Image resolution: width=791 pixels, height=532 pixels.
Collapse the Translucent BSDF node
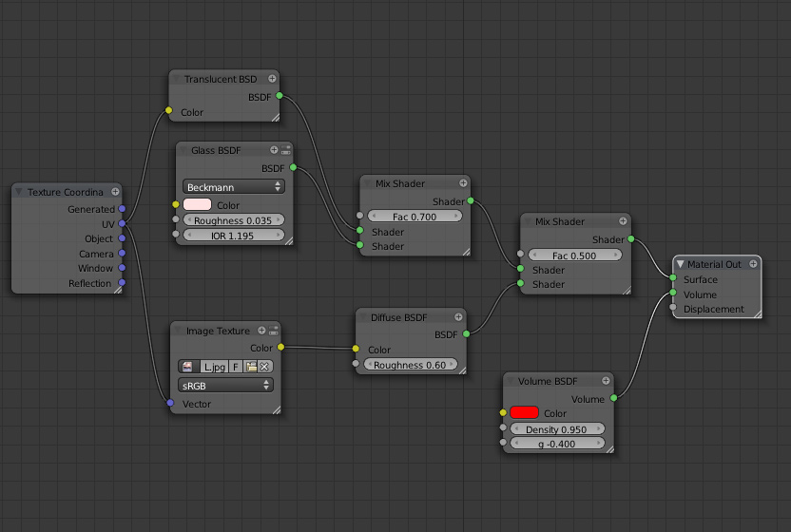point(177,79)
